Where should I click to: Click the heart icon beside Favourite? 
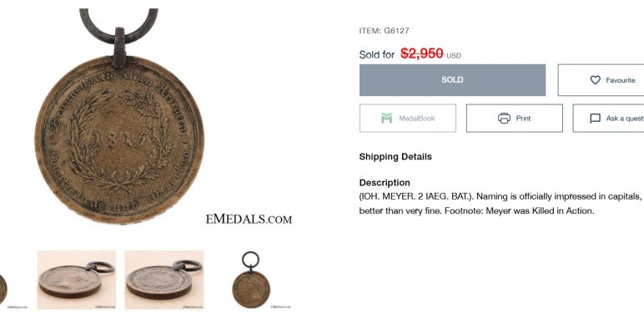tap(595, 80)
